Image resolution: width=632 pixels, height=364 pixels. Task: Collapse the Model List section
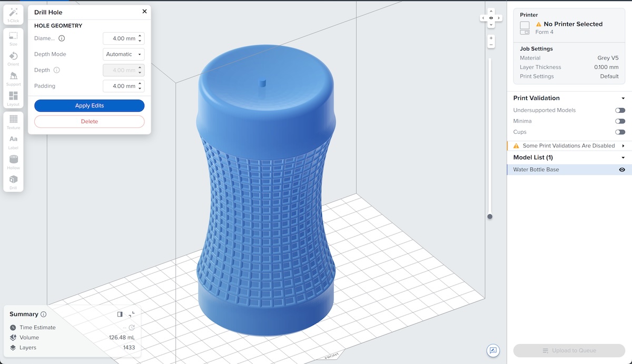tap(623, 157)
